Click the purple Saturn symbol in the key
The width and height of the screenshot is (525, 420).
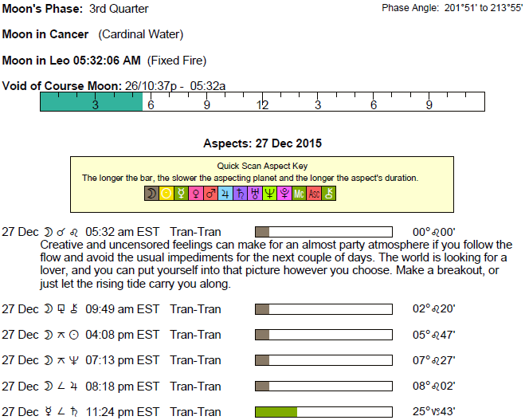coord(240,194)
